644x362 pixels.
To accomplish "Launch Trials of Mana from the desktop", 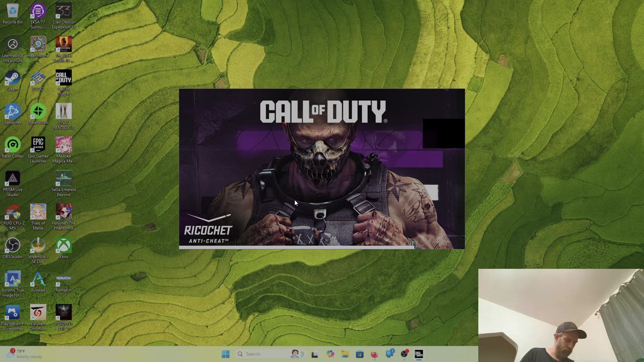I will [38, 218].
